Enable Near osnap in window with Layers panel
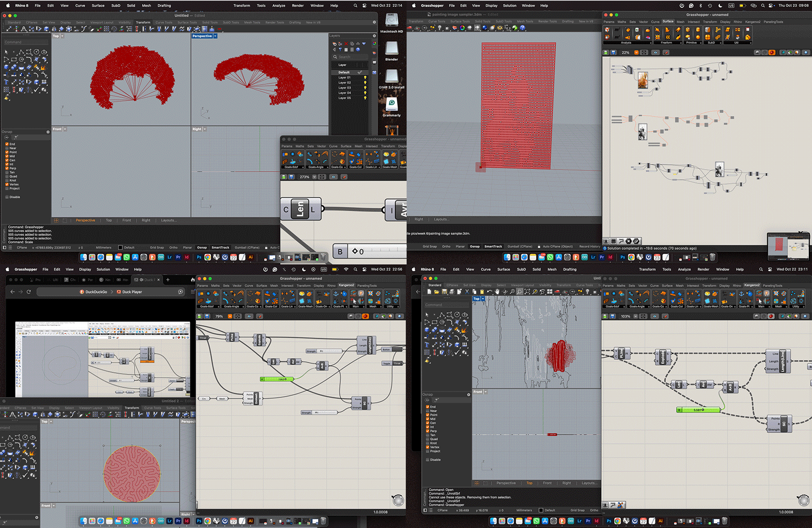 [x=7, y=148]
